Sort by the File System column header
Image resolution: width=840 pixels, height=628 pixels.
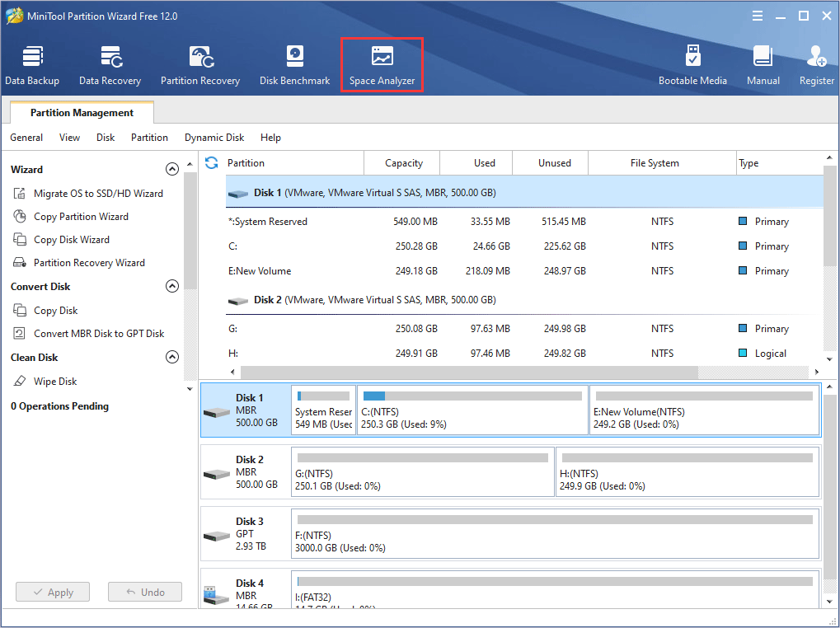[x=662, y=162]
